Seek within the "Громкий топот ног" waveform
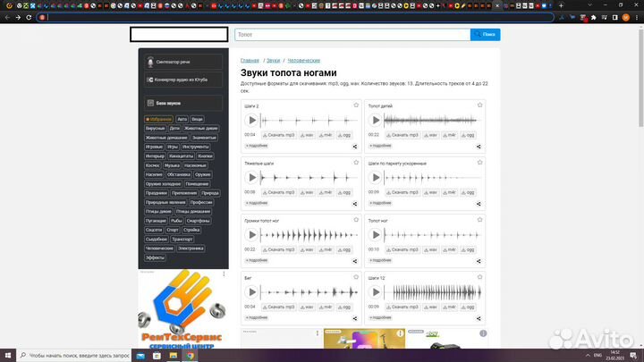 [x=309, y=235]
